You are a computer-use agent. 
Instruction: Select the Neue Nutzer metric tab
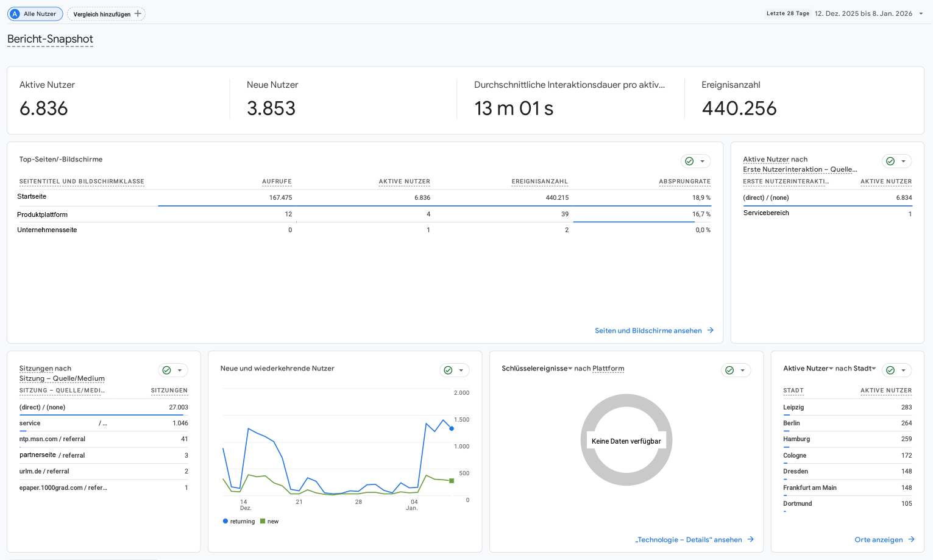point(272,97)
